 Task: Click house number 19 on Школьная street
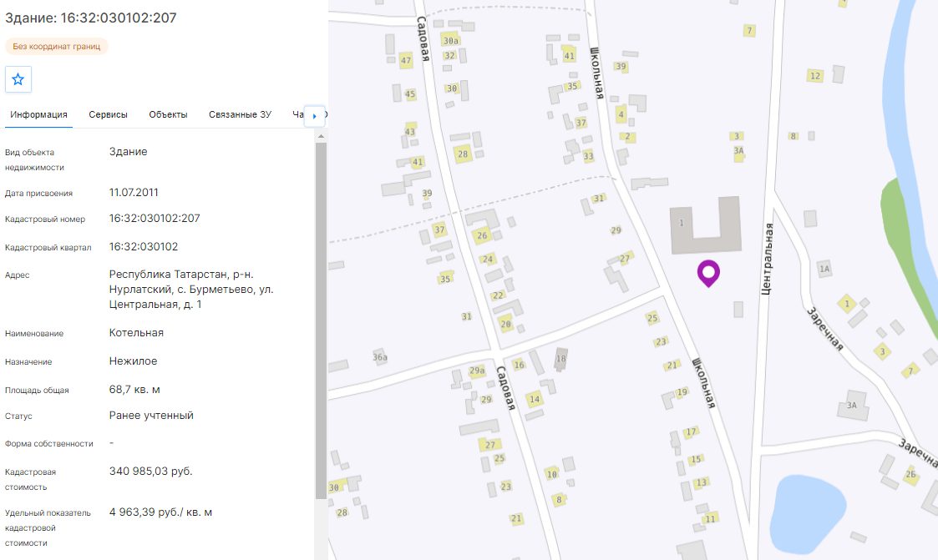click(682, 392)
